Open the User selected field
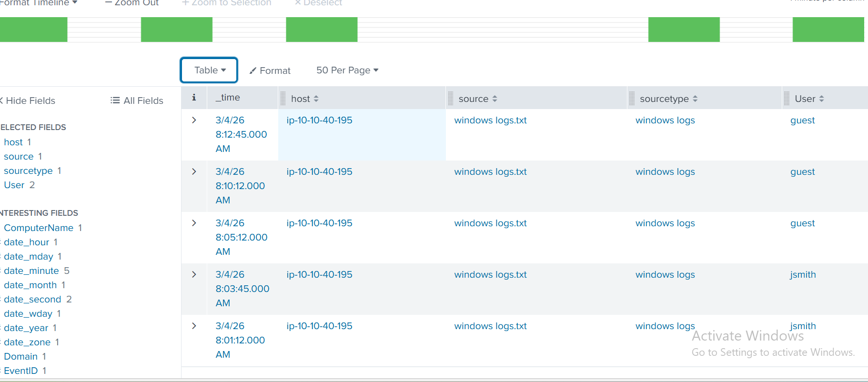 pos(14,185)
